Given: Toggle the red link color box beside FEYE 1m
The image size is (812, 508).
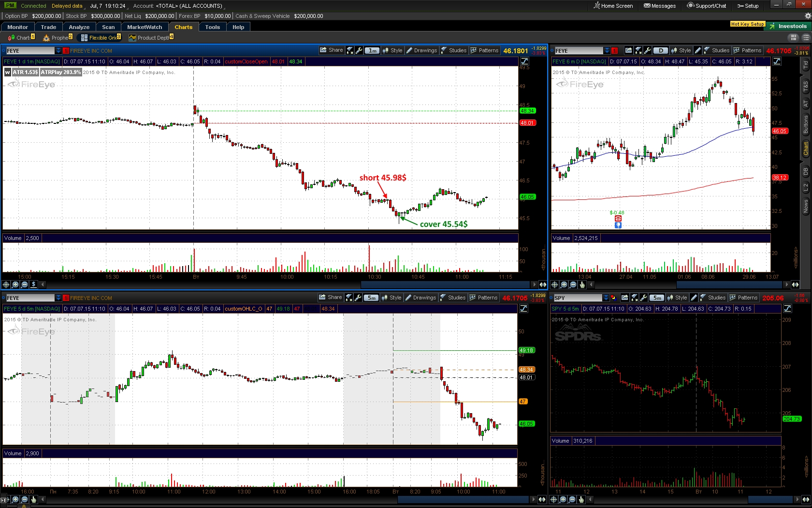Looking at the screenshot, I should pos(66,51).
